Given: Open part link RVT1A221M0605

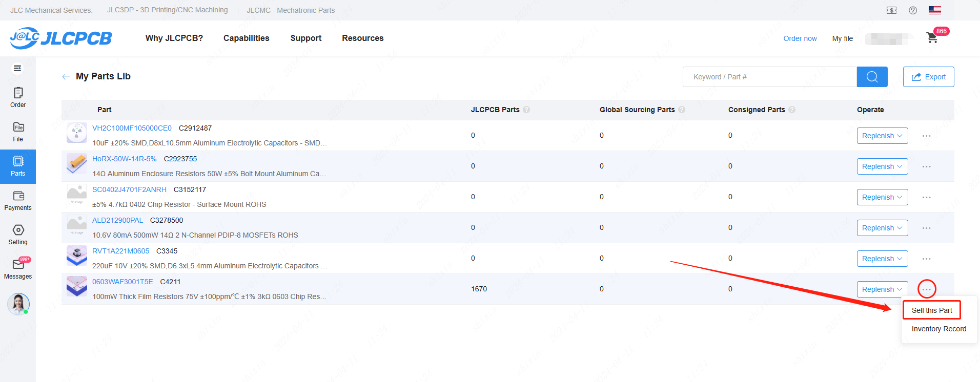Looking at the screenshot, I should [x=120, y=251].
